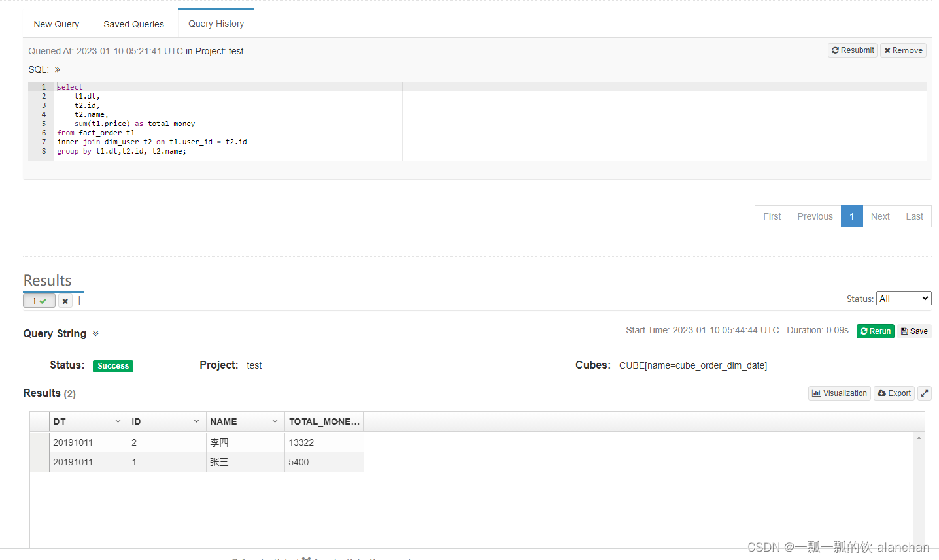Click the Success status badge

(x=113, y=366)
